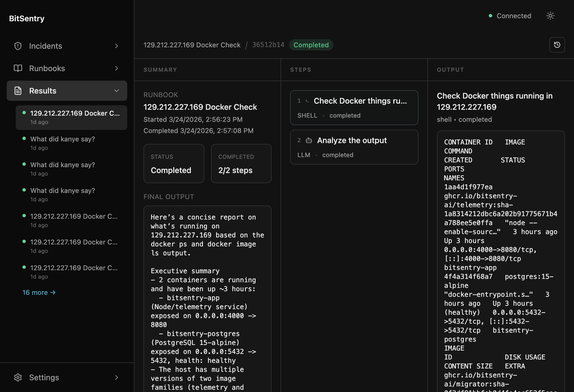Click the 129.212.227.169 Docker Check breadcrumb
Image resolution: width=574 pixels, height=392 pixels.
click(x=192, y=45)
